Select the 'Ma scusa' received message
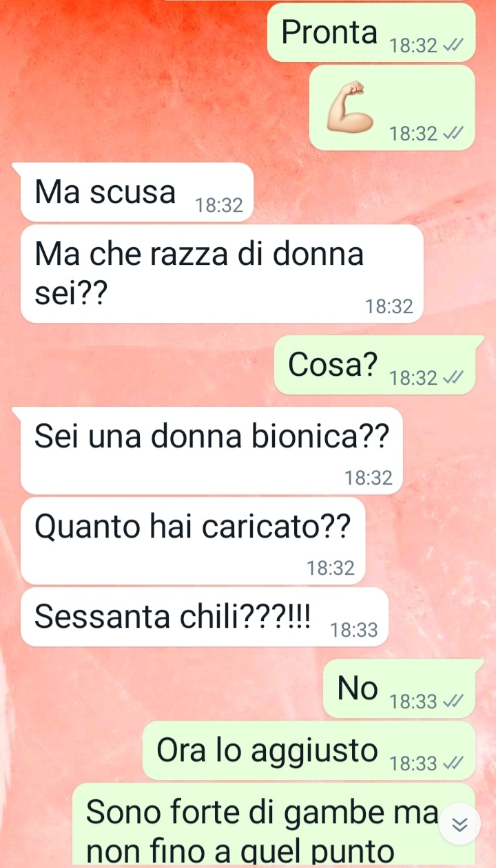Viewport: 496px width, 868px height. point(137,192)
